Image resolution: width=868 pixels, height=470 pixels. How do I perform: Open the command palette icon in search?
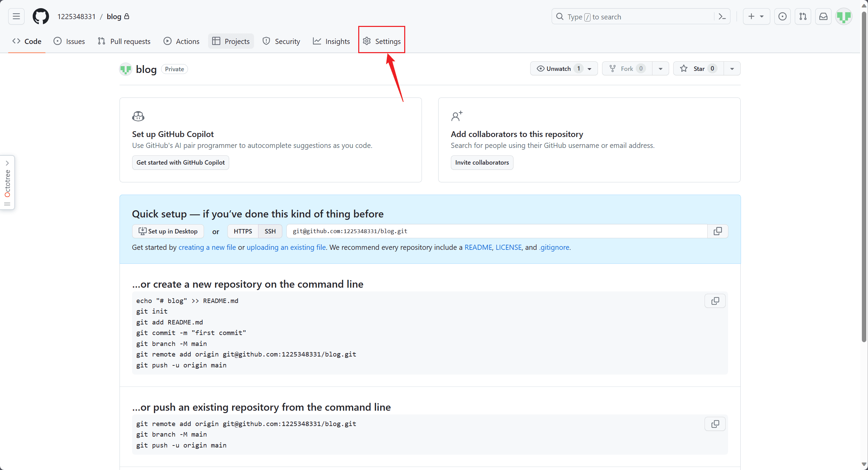722,16
